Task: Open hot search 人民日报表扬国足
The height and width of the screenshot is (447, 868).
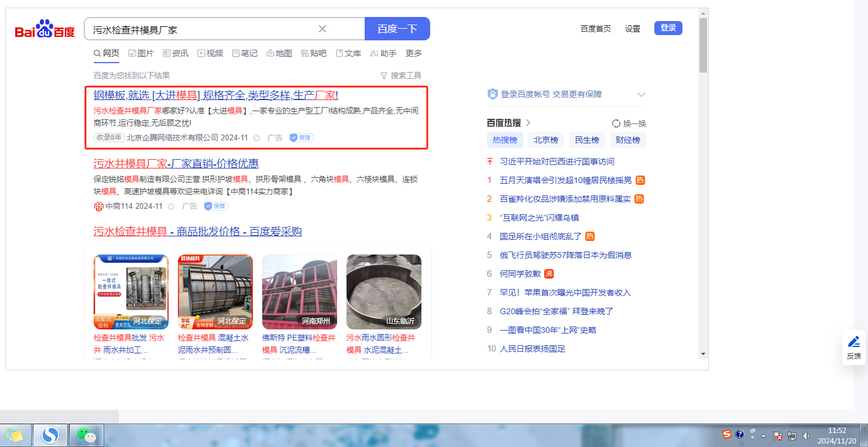Action: click(533, 349)
